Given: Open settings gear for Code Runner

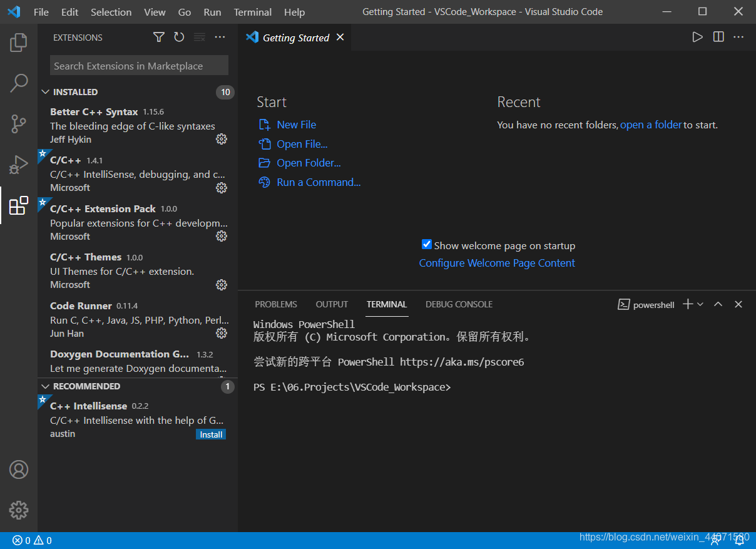Looking at the screenshot, I should pos(222,332).
